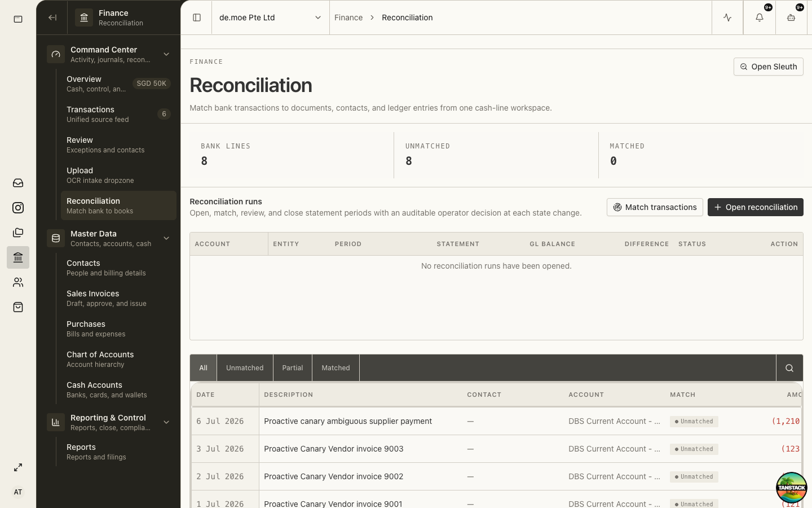Viewport: 812px width, 508px height.
Task: Open Upload OCR intake dropzone
Action: [118, 175]
